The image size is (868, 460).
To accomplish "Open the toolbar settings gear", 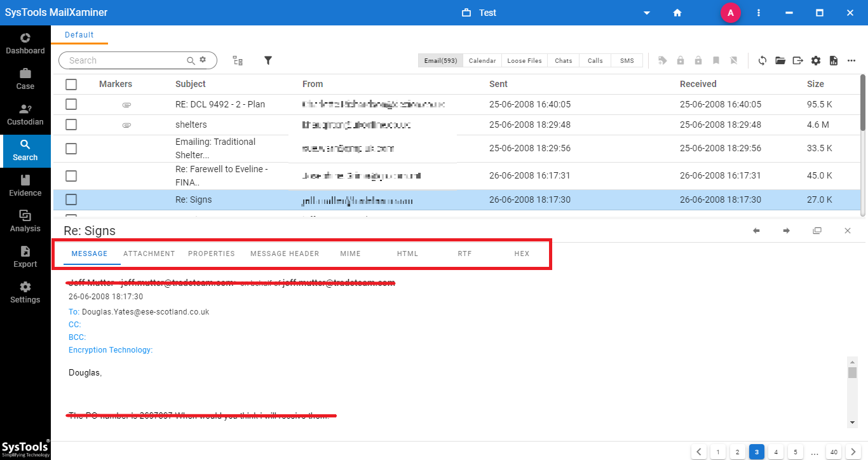I will (816, 60).
